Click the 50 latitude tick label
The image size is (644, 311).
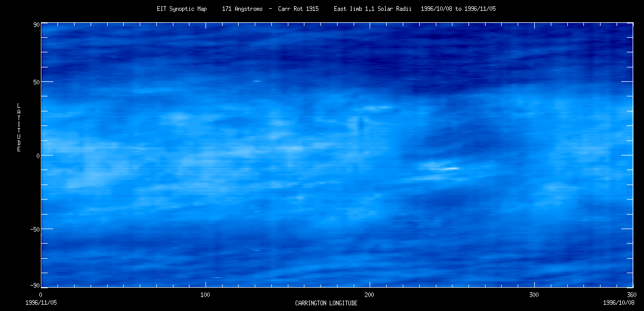point(37,82)
